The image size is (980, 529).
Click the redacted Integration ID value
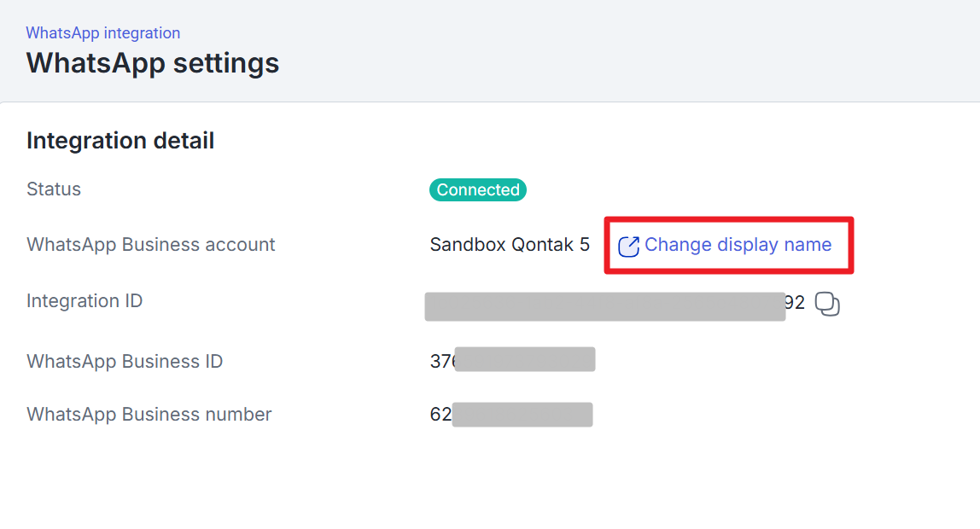(x=604, y=306)
